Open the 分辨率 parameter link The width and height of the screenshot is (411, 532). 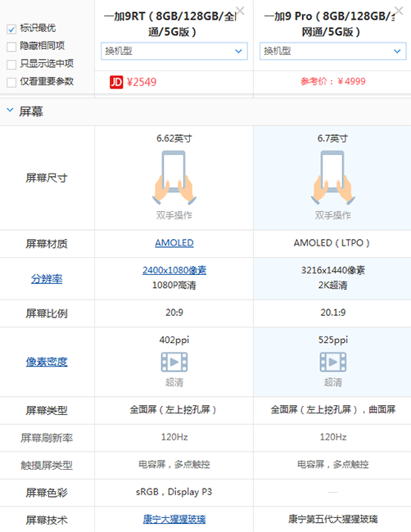(x=47, y=279)
